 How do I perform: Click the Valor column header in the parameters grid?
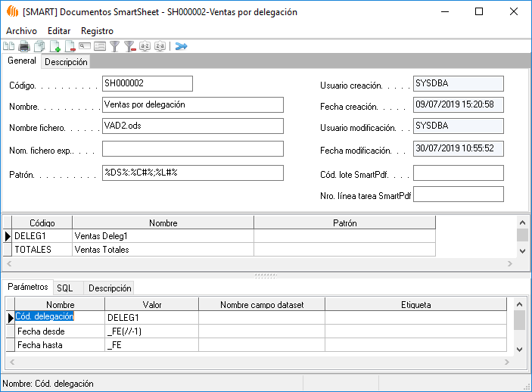pos(151,304)
